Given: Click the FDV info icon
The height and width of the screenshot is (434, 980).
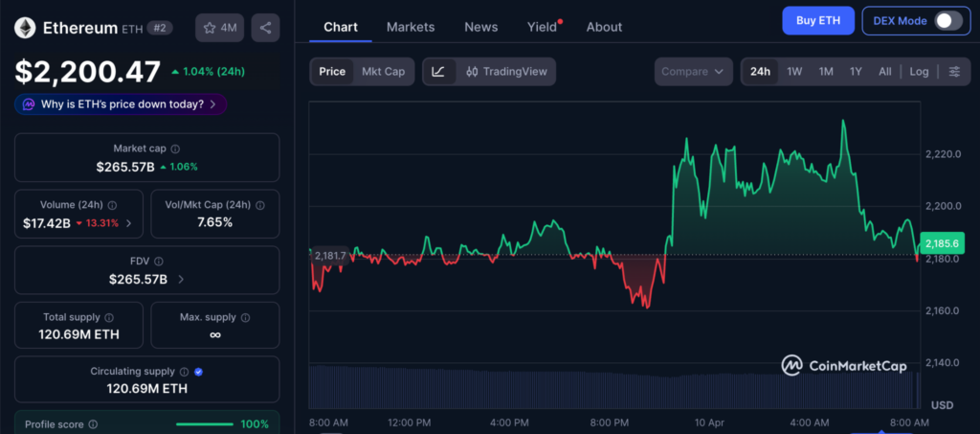Looking at the screenshot, I should tap(159, 261).
